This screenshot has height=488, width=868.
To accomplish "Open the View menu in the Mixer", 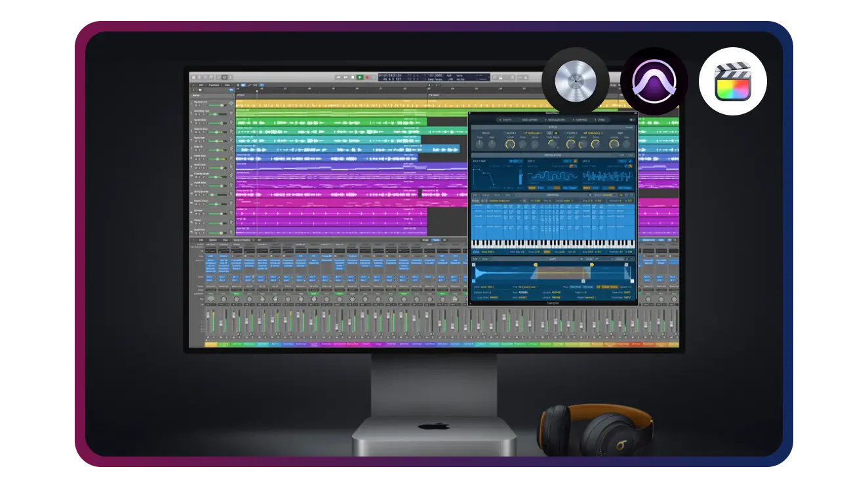I will tap(226, 240).
